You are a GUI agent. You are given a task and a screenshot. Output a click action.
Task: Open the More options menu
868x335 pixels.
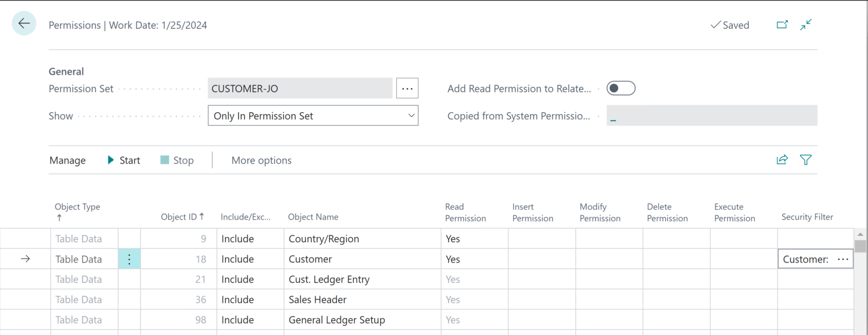click(x=261, y=160)
